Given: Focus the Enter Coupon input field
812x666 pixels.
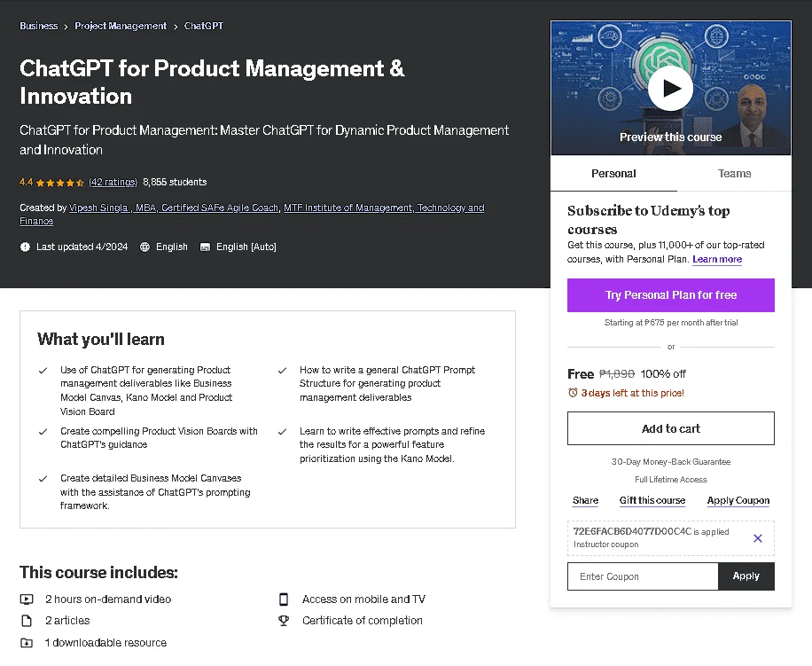Looking at the screenshot, I should pyautogui.click(x=644, y=576).
